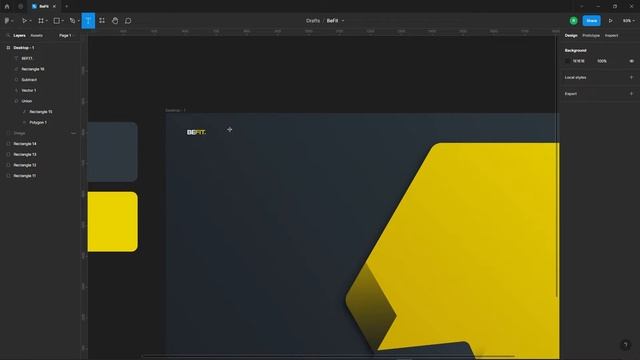The width and height of the screenshot is (640, 360).
Task: Select the Comment tool
Action: pyautogui.click(x=128, y=20)
